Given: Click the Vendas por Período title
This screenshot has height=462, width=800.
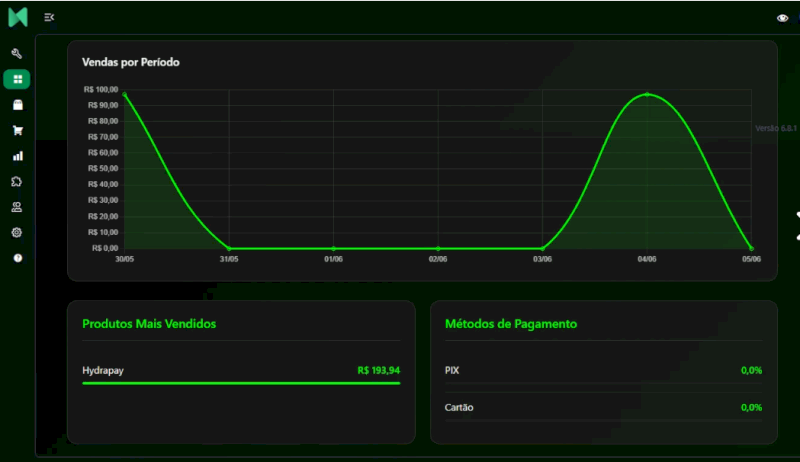Looking at the screenshot, I should (x=131, y=62).
